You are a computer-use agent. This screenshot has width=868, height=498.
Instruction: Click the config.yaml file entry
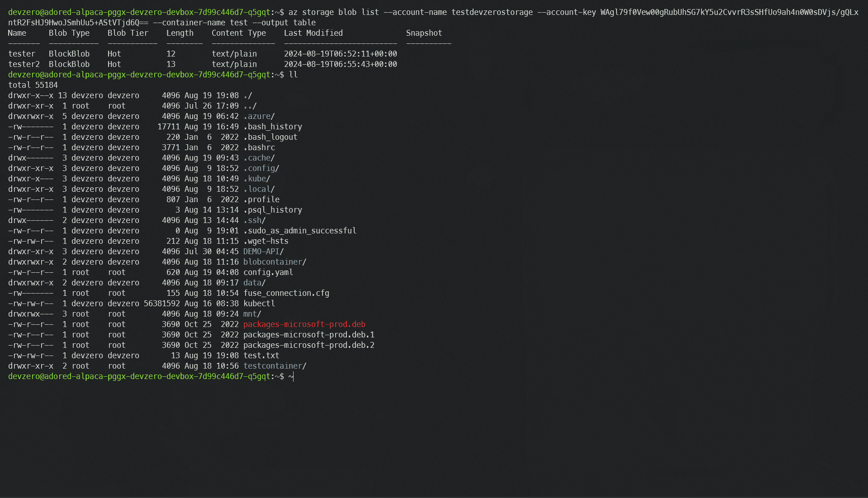point(268,272)
